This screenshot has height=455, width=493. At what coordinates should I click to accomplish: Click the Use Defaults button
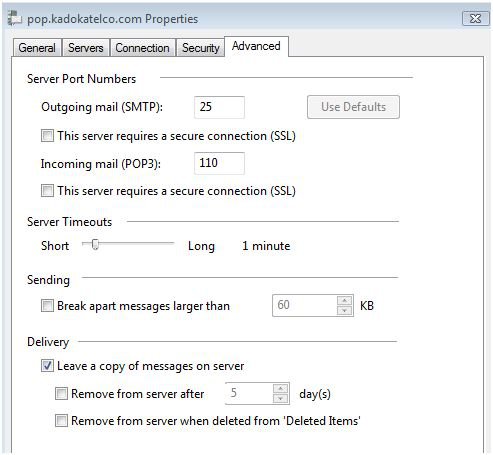(x=353, y=107)
